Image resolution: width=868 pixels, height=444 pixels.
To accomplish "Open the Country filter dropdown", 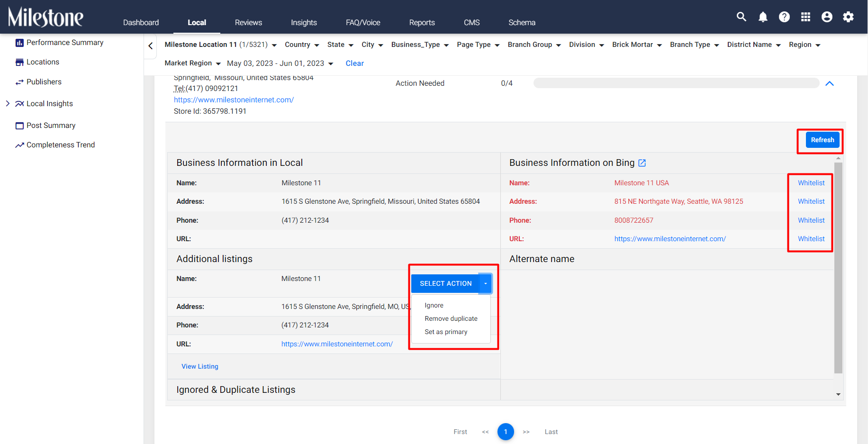I will click(x=302, y=45).
